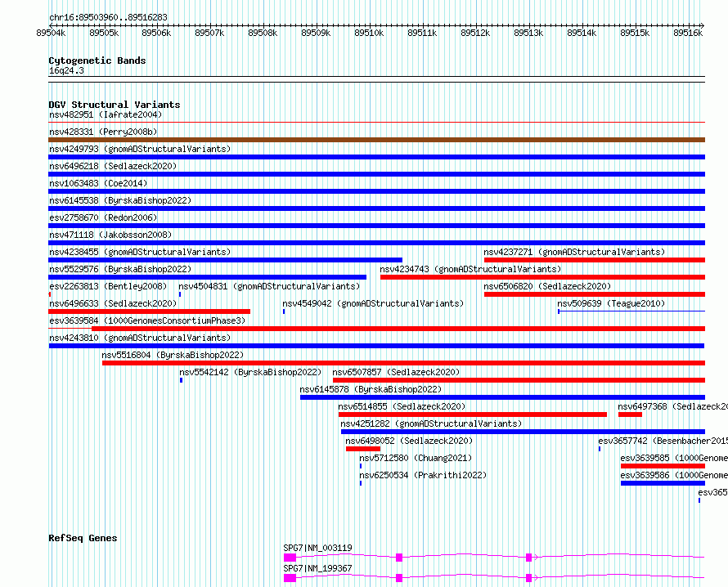Select esv2263813 (Bentley2008) label
Viewport: 728px width, 587px height.
[108, 286]
